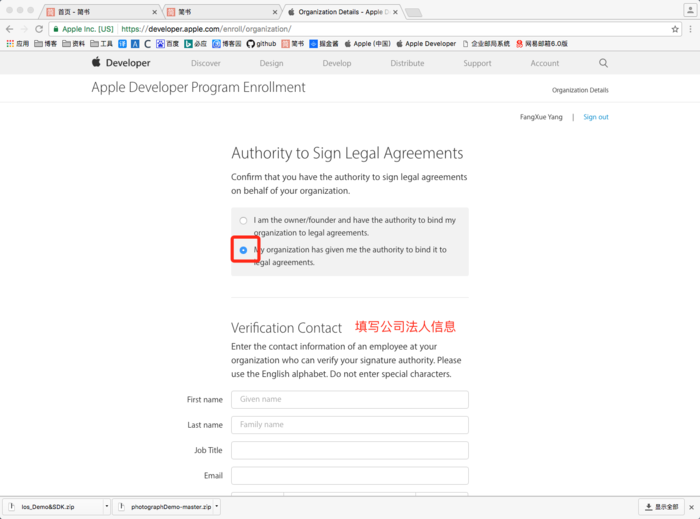Open Apple Inc. [US] security info
700x519 pixels.
pyautogui.click(x=83, y=29)
